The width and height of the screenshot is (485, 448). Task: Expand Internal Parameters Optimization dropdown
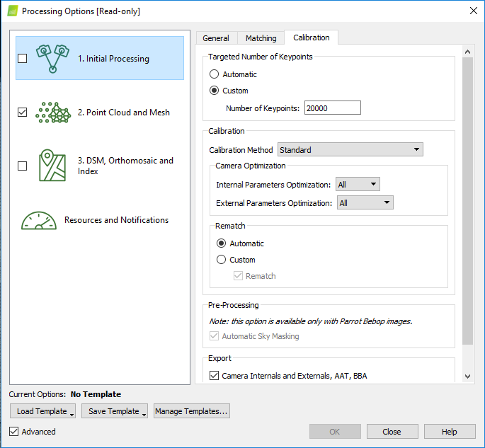point(358,185)
